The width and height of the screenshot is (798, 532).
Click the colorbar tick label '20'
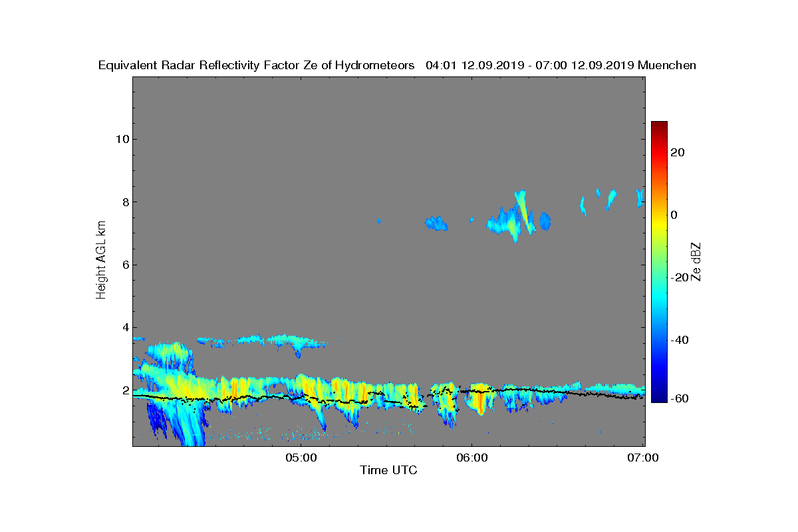click(678, 152)
